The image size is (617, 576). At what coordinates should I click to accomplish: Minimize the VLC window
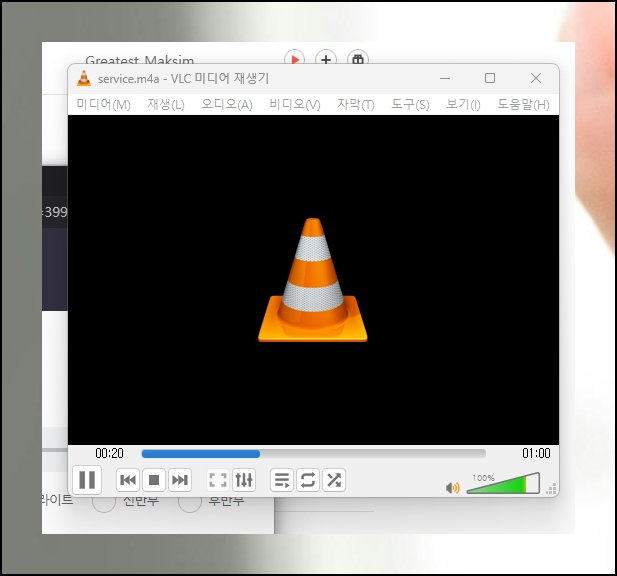point(445,78)
